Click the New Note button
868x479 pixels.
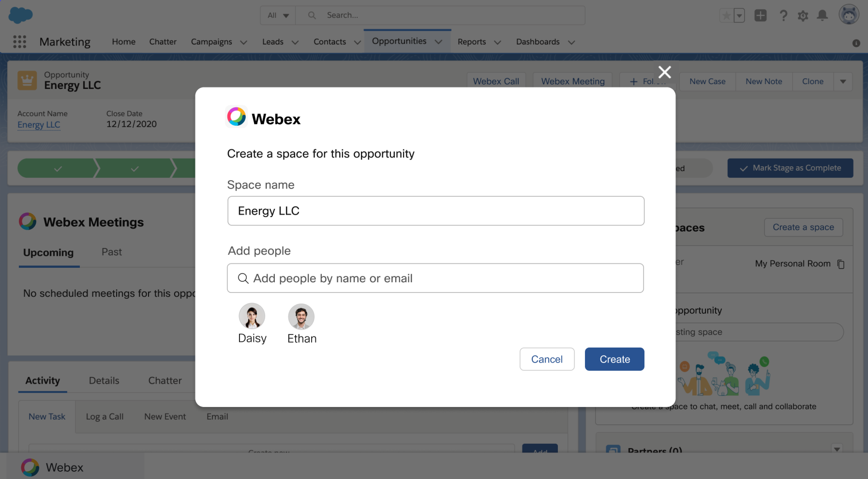point(764,81)
